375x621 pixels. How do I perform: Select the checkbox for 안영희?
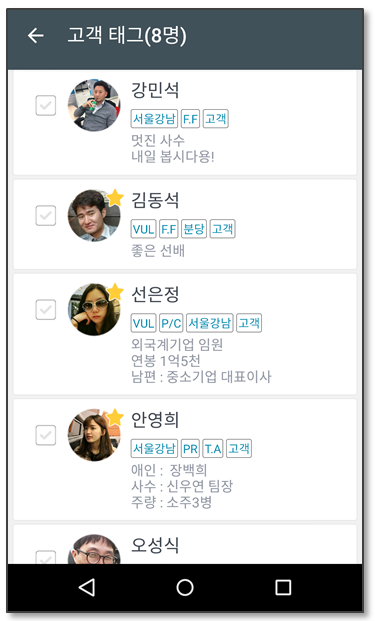pos(46,435)
